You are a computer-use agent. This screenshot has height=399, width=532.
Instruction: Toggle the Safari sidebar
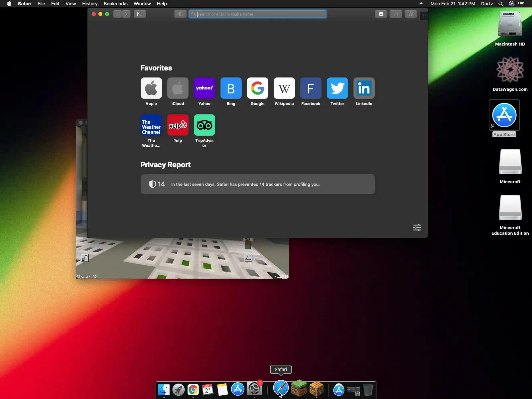[140, 14]
